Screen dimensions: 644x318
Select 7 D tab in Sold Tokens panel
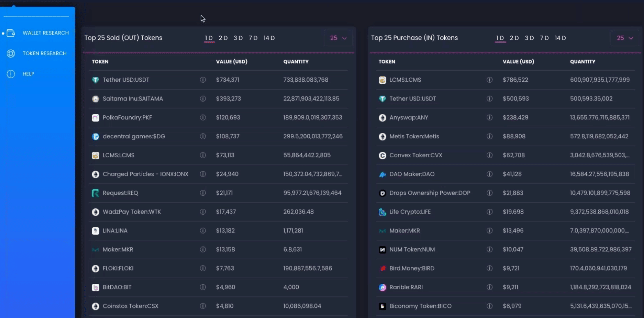(x=253, y=38)
